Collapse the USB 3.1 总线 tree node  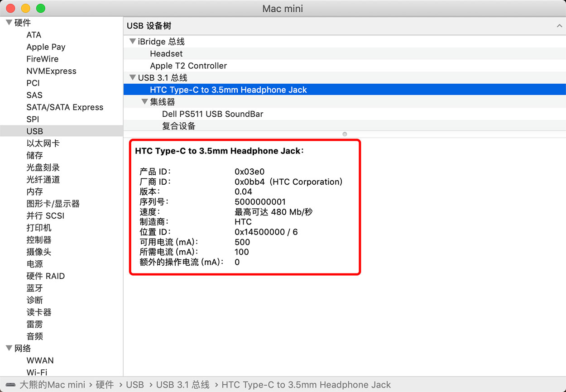(x=133, y=78)
